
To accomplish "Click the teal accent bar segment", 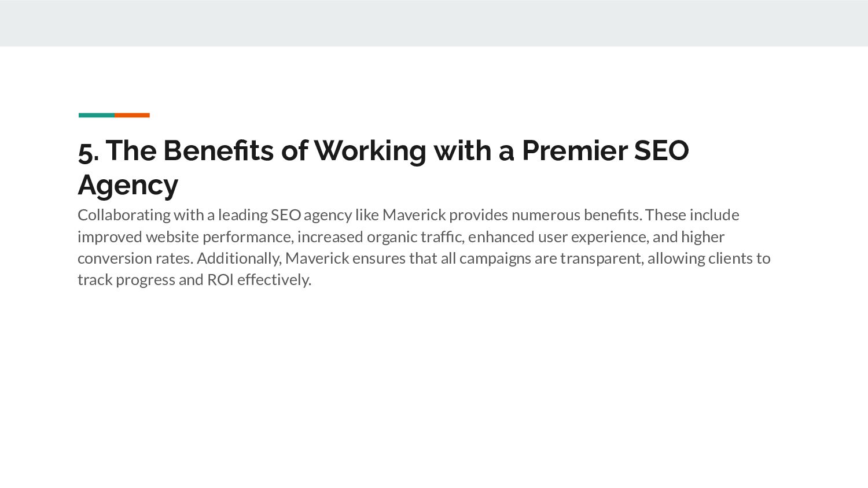I will (x=96, y=115).
